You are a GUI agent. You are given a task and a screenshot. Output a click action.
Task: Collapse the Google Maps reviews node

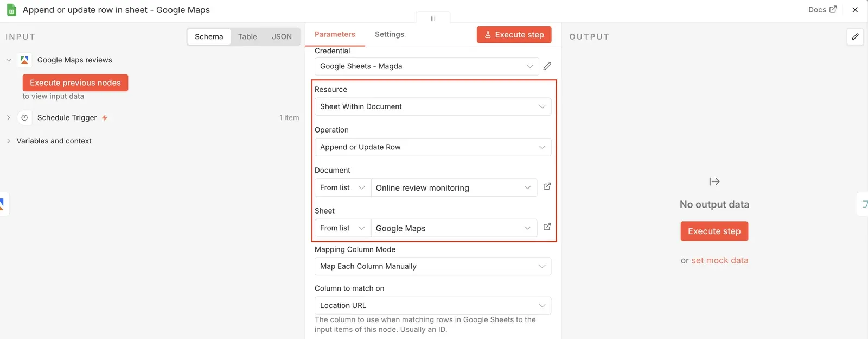click(x=9, y=60)
